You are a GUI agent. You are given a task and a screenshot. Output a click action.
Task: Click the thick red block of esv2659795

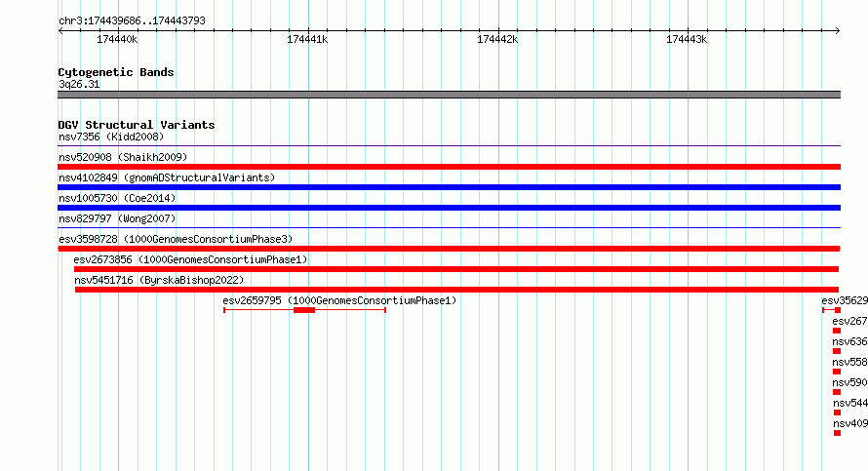click(304, 310)
